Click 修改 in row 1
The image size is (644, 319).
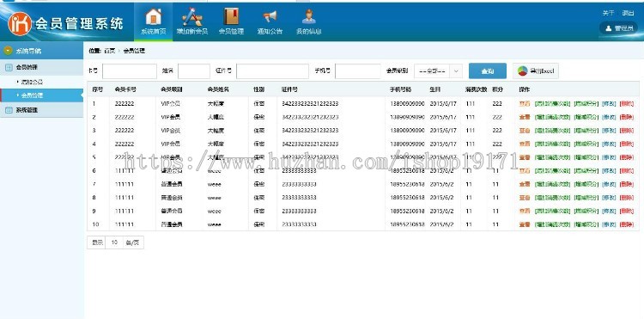click(x=609, y=103)
